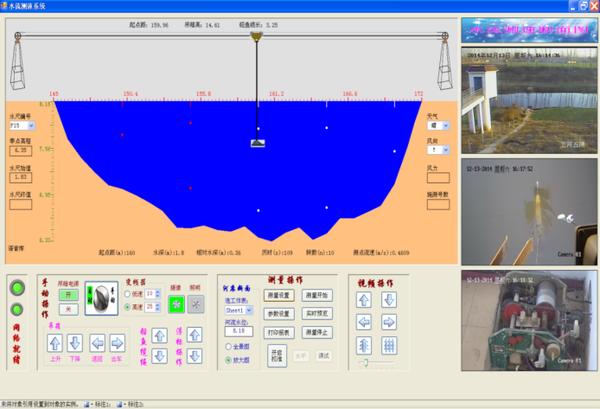
Task: Tilt video camera down in 视频操作 panel
Action: coord(389,300)
